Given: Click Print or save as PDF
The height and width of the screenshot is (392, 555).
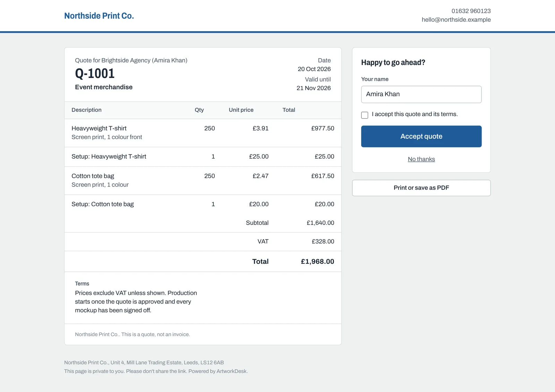Looking at the screenshot, I should (x=421, y=188).
